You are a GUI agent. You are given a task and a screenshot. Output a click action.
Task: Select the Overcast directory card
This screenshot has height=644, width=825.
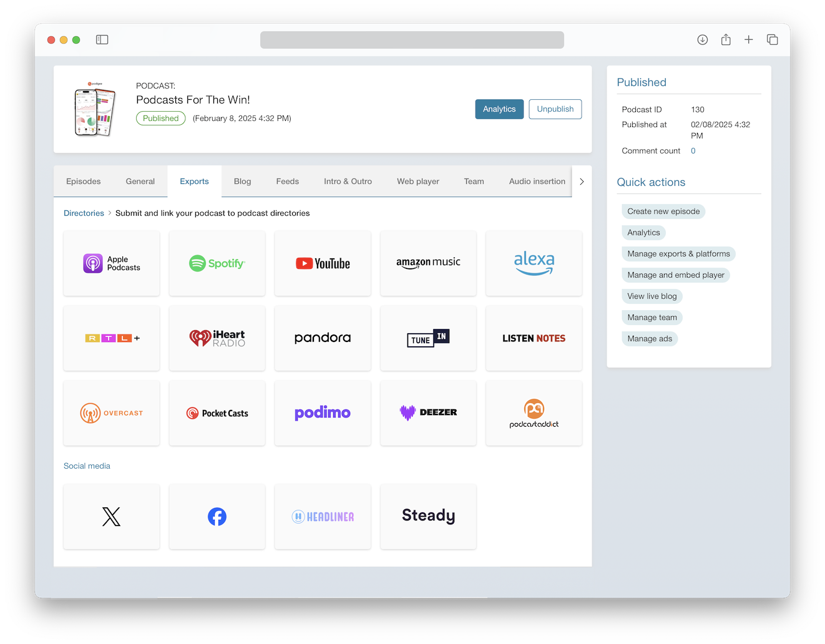coord(112,413)
